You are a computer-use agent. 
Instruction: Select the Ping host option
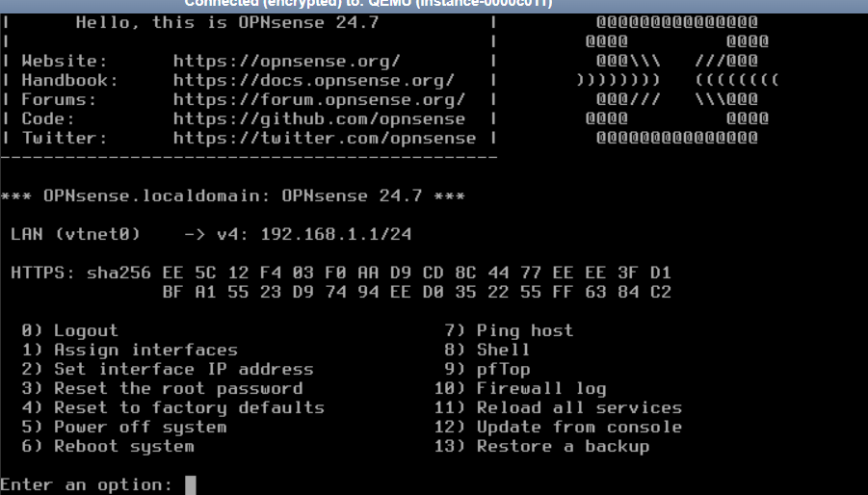pyautogui.click(x=524, y=330)
